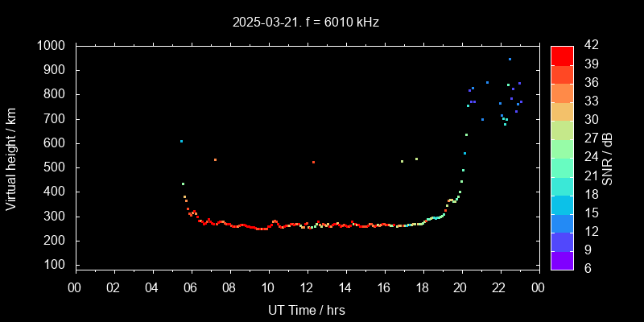This screenshot has width=644, height=322.
Task: Click the 1000 tick label on the height axis
Action: click(52, 46)
